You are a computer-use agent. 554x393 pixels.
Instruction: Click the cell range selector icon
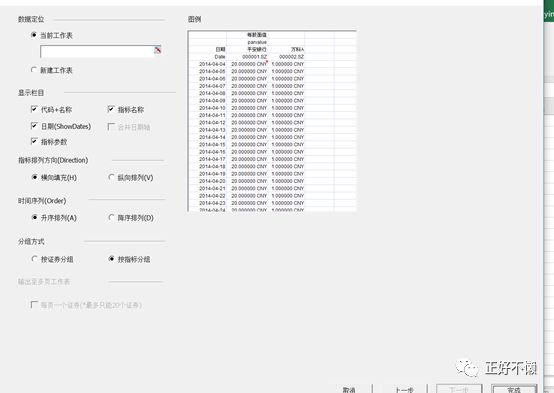click(x=158, y=50)
